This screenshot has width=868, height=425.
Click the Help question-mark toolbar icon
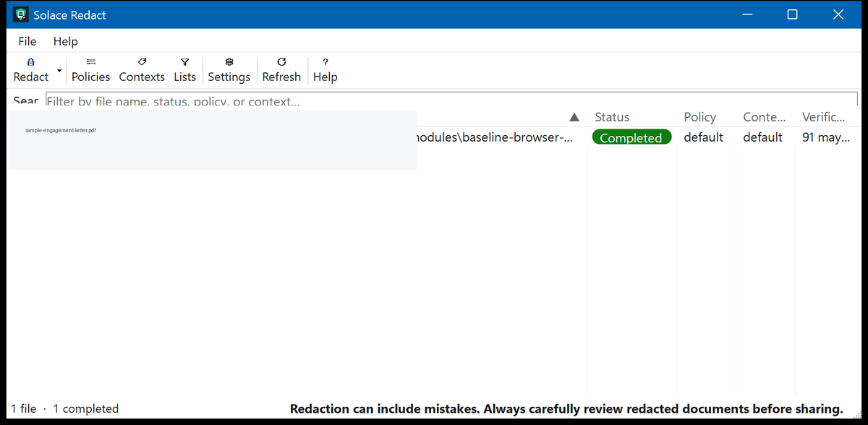tap(325, 63)
